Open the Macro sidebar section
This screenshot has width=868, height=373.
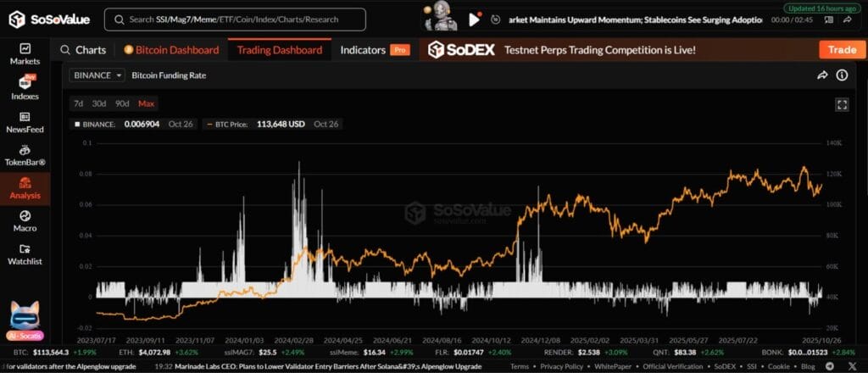pos(25,221)
